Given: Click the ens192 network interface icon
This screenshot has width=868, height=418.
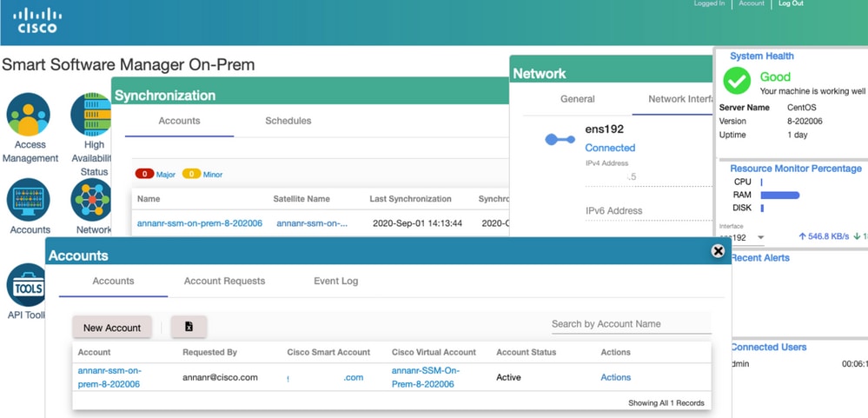Looking at the screenshot, I should click(x=560, y=140).
